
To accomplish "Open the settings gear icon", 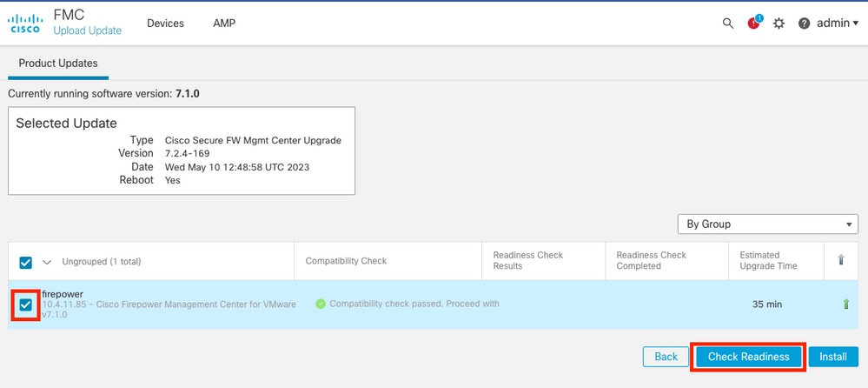I will pos(779,23).
